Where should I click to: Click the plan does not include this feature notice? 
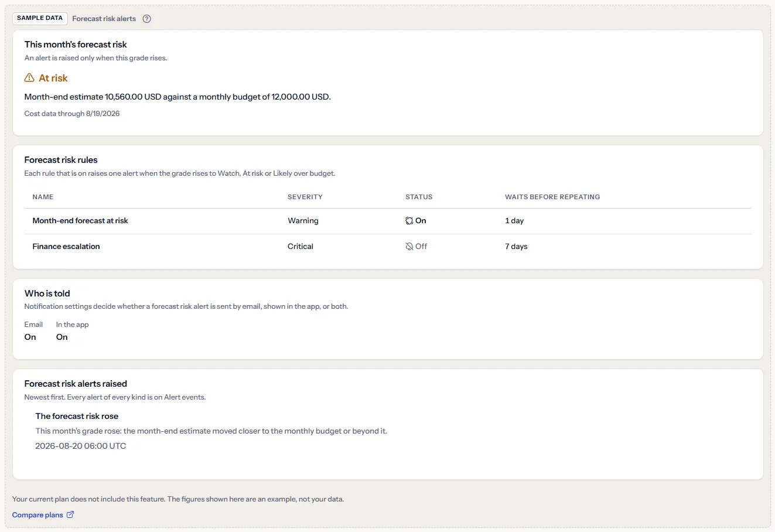(178, 499)
